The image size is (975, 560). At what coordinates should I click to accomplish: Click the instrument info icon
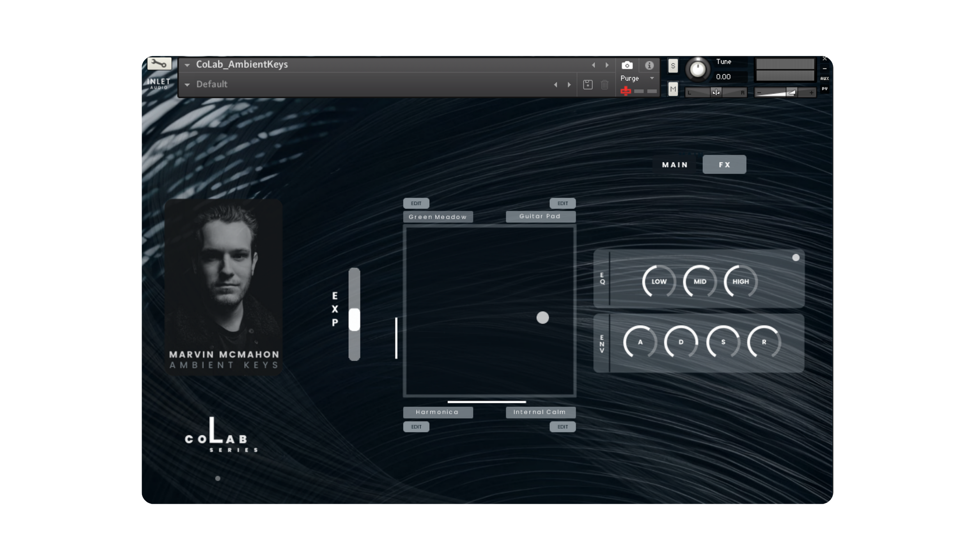(649, 65)
